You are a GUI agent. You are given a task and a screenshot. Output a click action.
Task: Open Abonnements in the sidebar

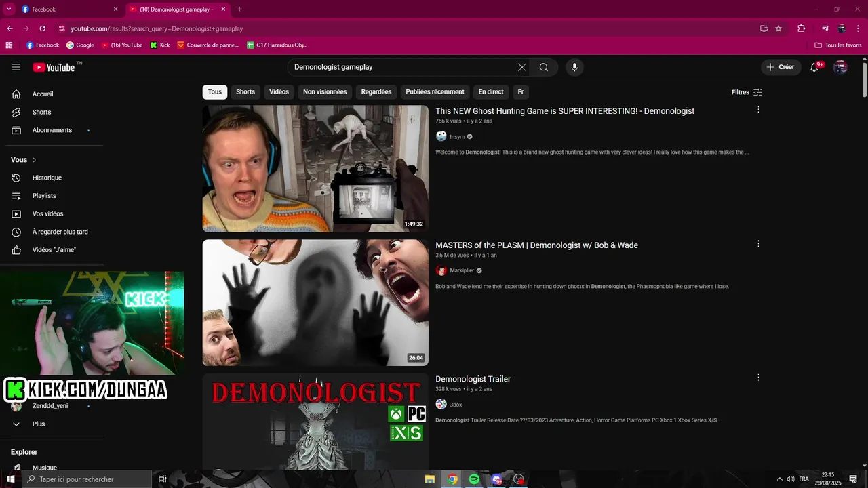[x=52, y=130]
